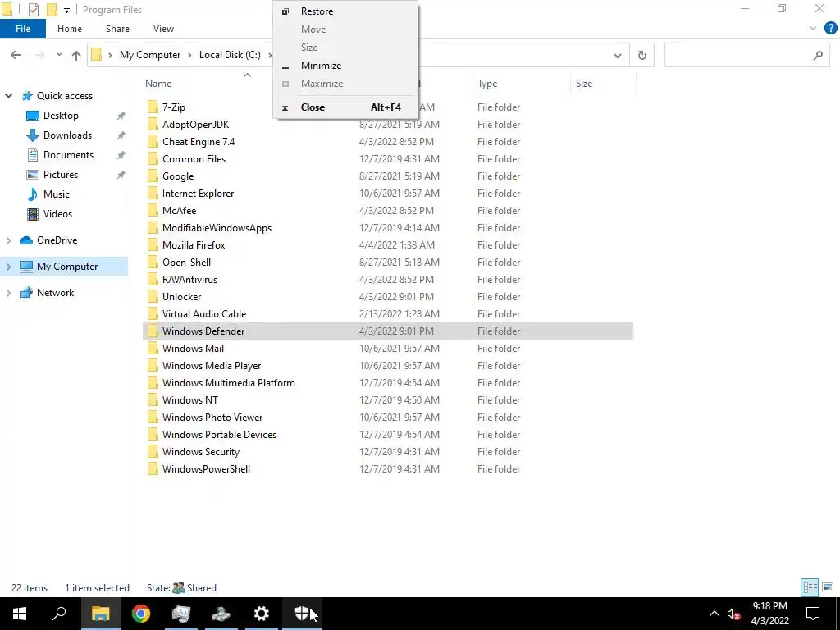Click the Local Disk (C:) breadcrumb
Screen dimensions: 840x630
coord(230,55)
